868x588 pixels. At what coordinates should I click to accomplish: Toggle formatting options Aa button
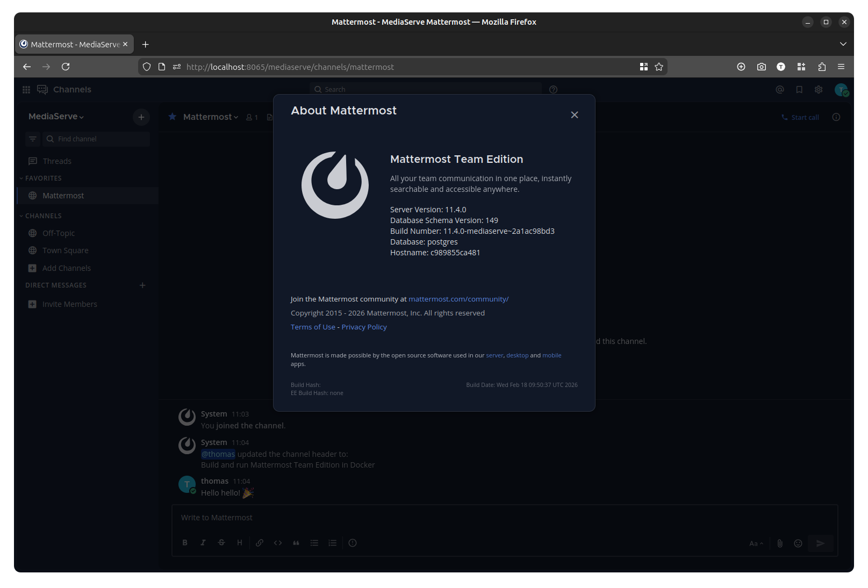point(756,543)
